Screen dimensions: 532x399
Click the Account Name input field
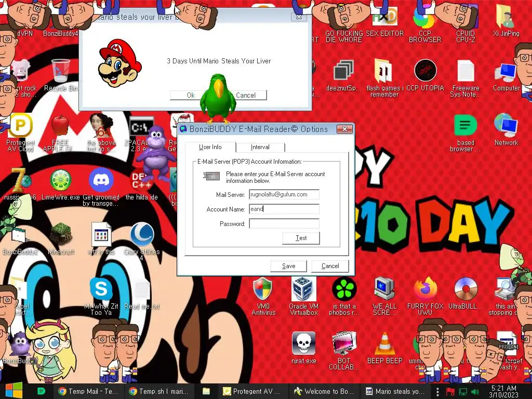coord(284,209)
